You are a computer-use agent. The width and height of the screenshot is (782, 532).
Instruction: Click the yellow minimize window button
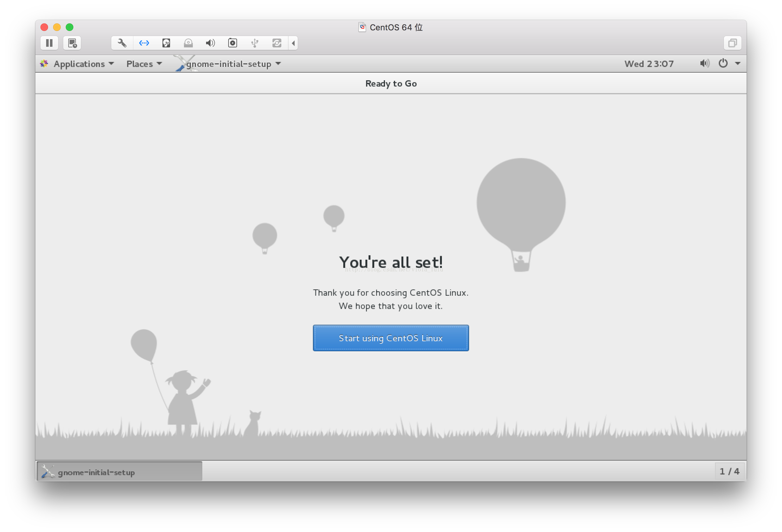tap(57, 27)
